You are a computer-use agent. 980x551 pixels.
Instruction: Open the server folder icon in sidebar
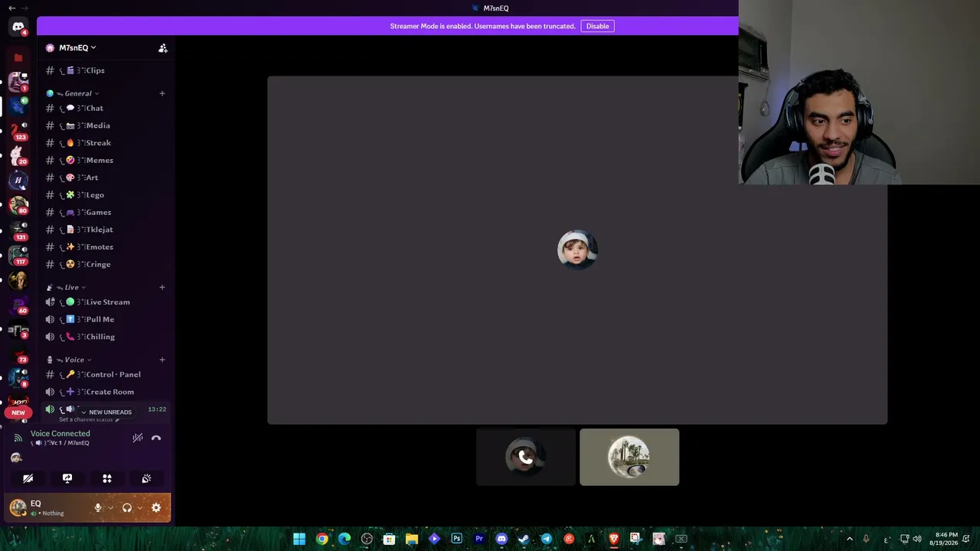(18, 57)
